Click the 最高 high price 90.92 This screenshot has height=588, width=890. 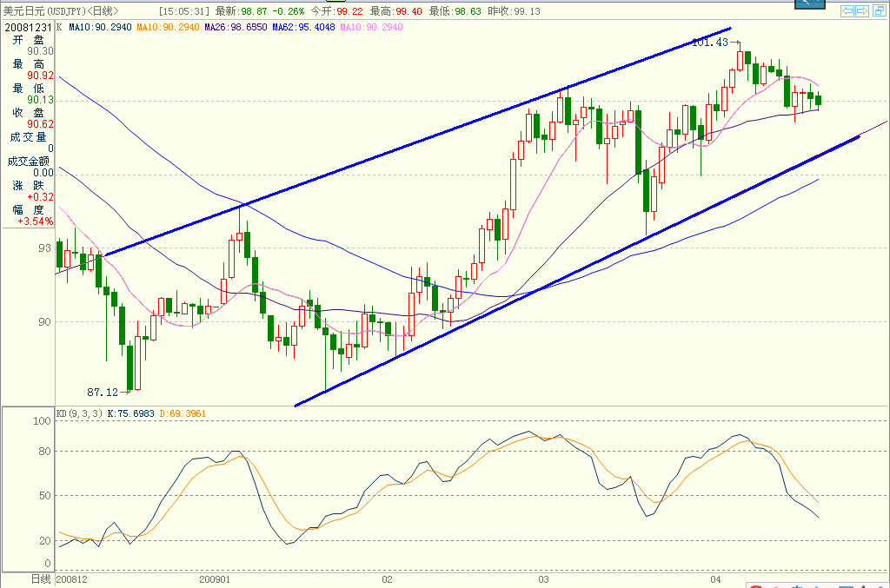[40, 76]
